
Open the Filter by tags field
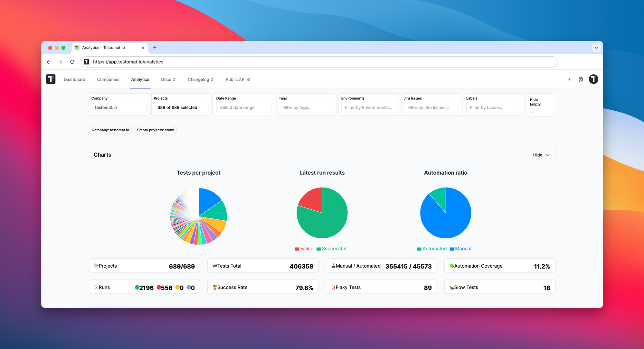[306, 107]
